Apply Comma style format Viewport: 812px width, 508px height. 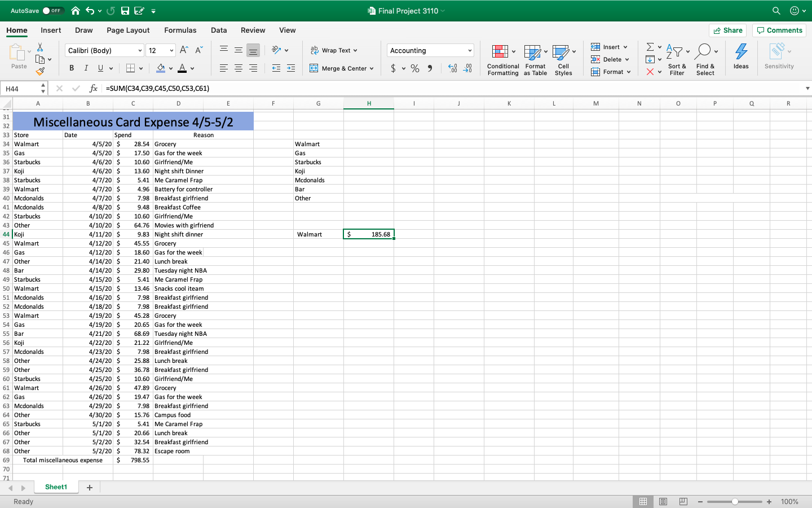point(430,68)
